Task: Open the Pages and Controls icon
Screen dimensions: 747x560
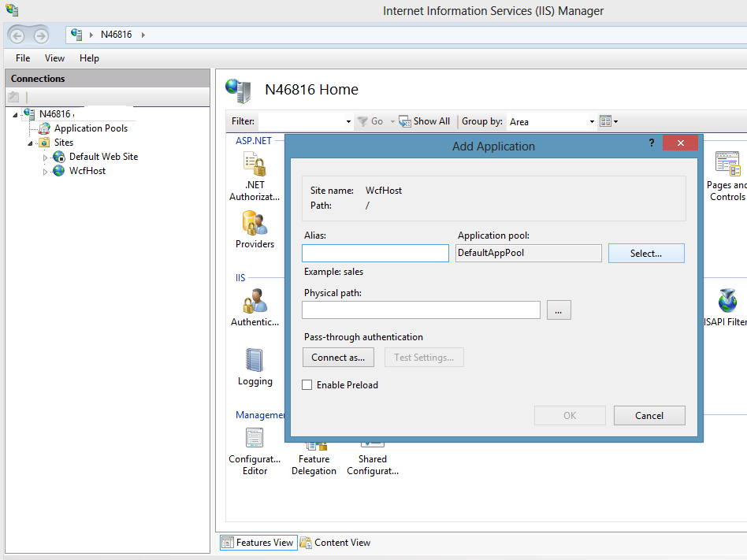Action: 727,165
